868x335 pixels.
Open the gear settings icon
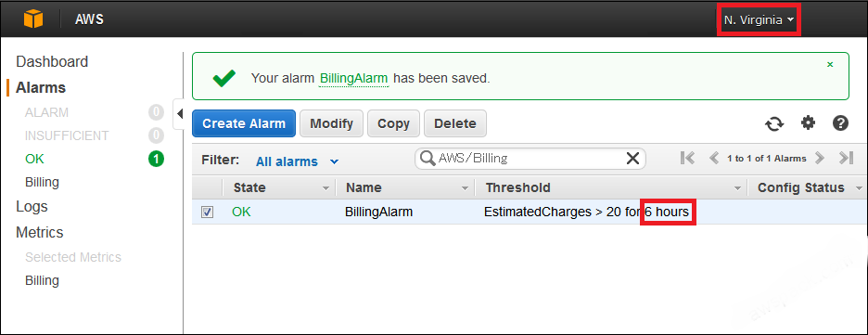(809, 122)
